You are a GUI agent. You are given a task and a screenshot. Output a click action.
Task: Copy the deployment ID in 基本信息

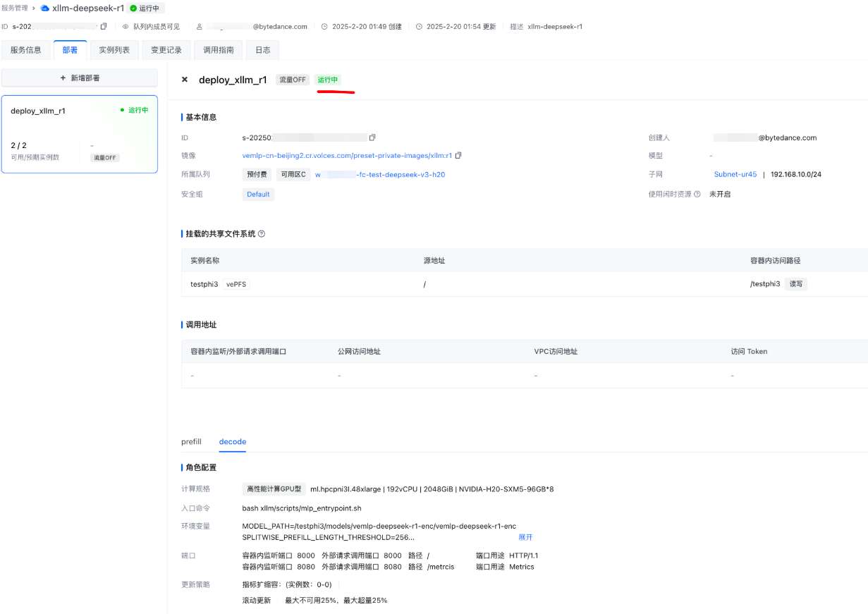tap(372, 137)
